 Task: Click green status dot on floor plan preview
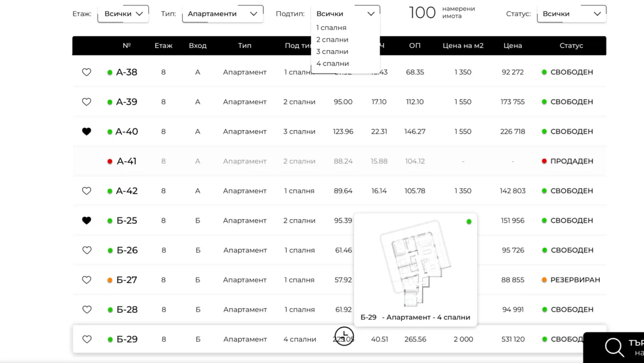click(469, 222)
